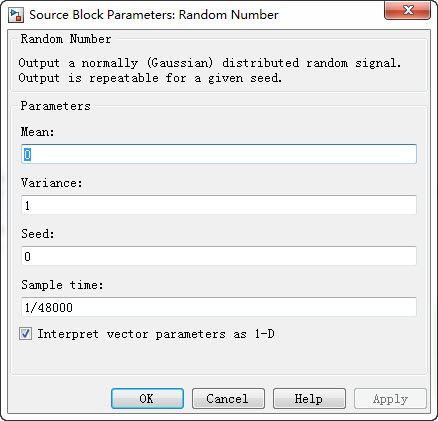Viewport: 438px width, 421px height.
Task: Click the dialog title 'Source Block Parameters: Random Number'
Action: (x=154, y=15)
